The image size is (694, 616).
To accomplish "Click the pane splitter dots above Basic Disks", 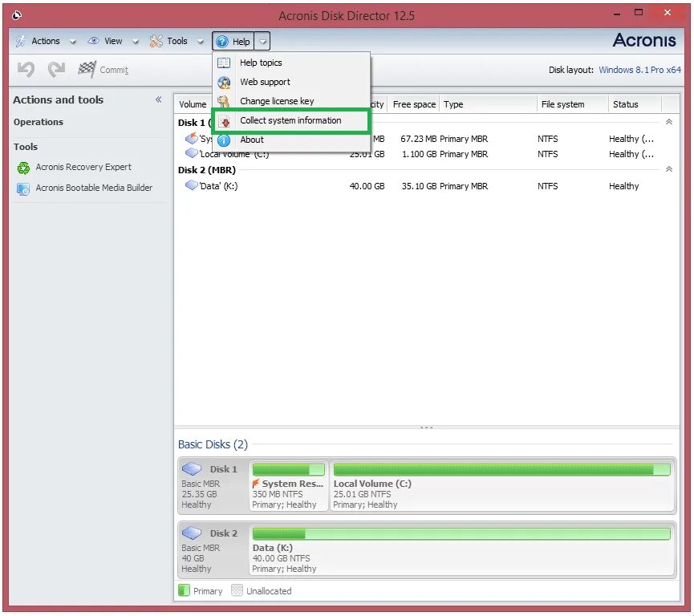I will 426,428.
